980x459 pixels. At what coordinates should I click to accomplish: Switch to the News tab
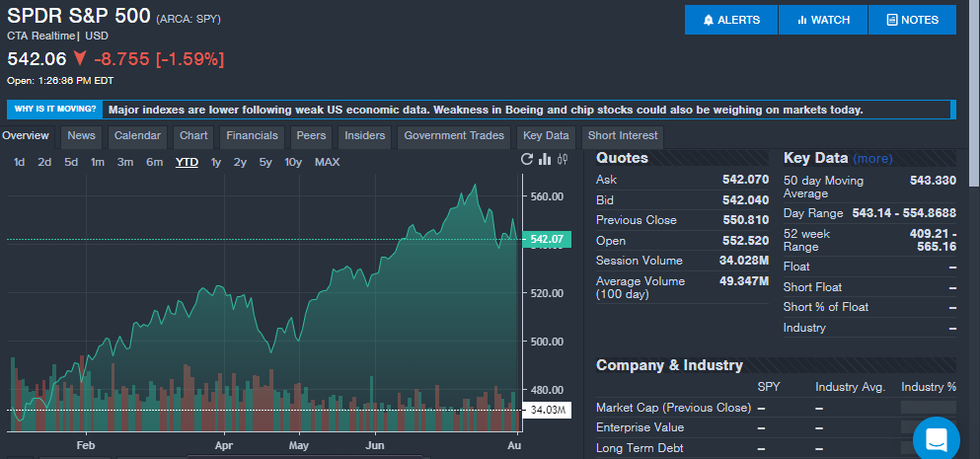tap(81, 135)
